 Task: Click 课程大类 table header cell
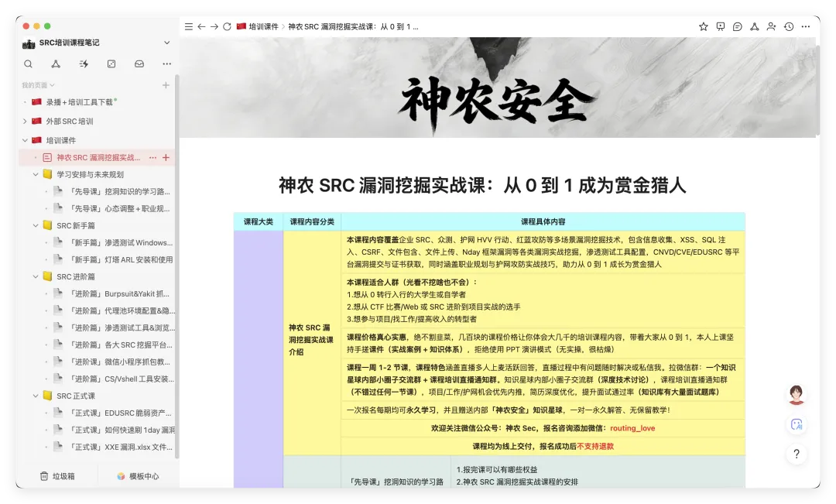coord(259,222)
